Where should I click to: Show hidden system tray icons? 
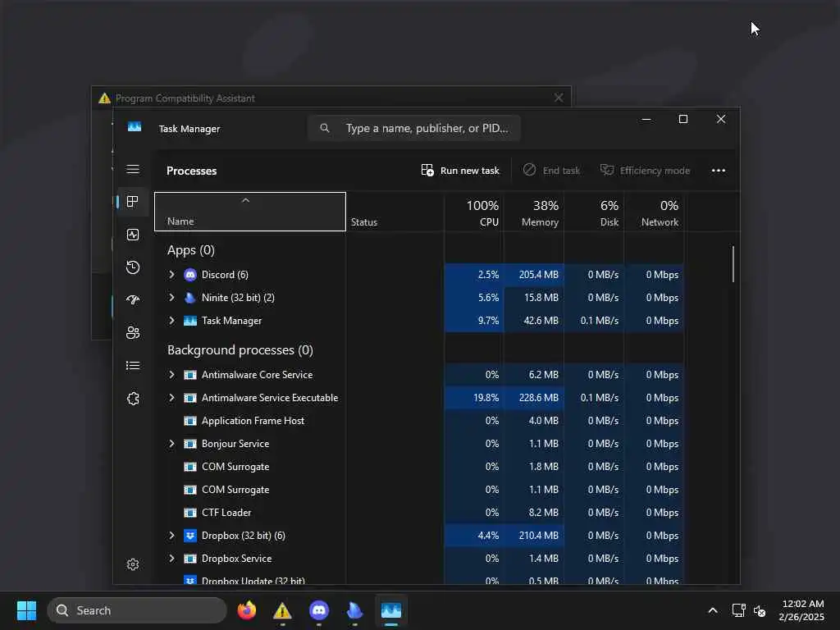pyautogui.click(x=713, y=610)
